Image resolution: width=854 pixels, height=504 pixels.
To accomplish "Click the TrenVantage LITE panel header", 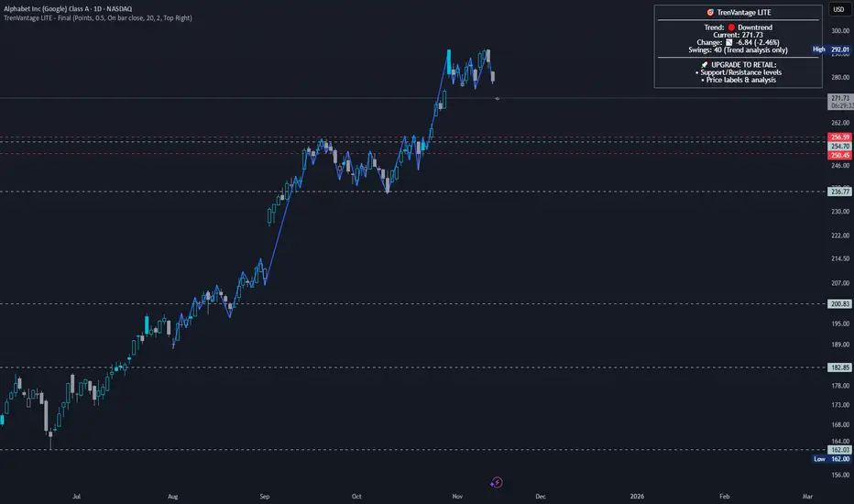I will [x=739, y=13].
